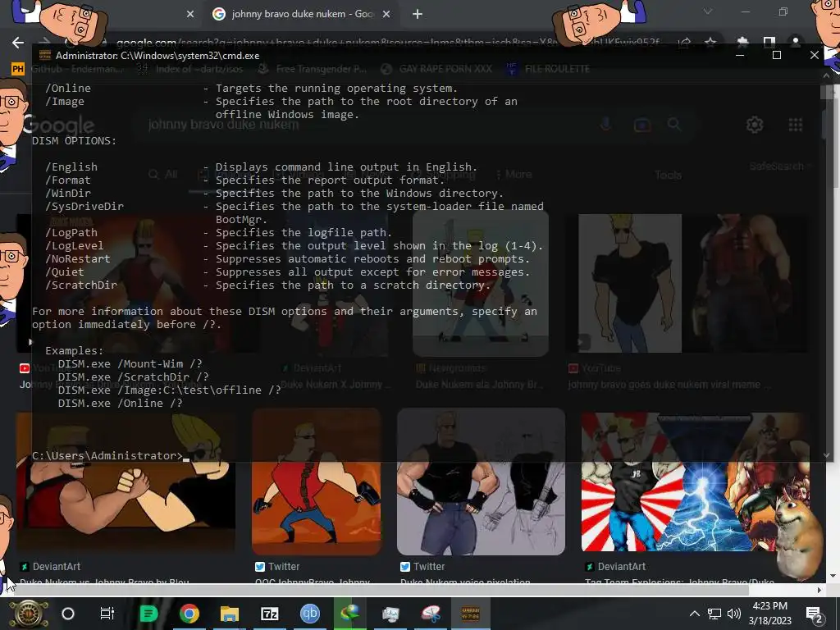Open Chrome Extensions puzzle icon
Image resolution: width=840 pixels, height=630 pixels.
point(742,42)
